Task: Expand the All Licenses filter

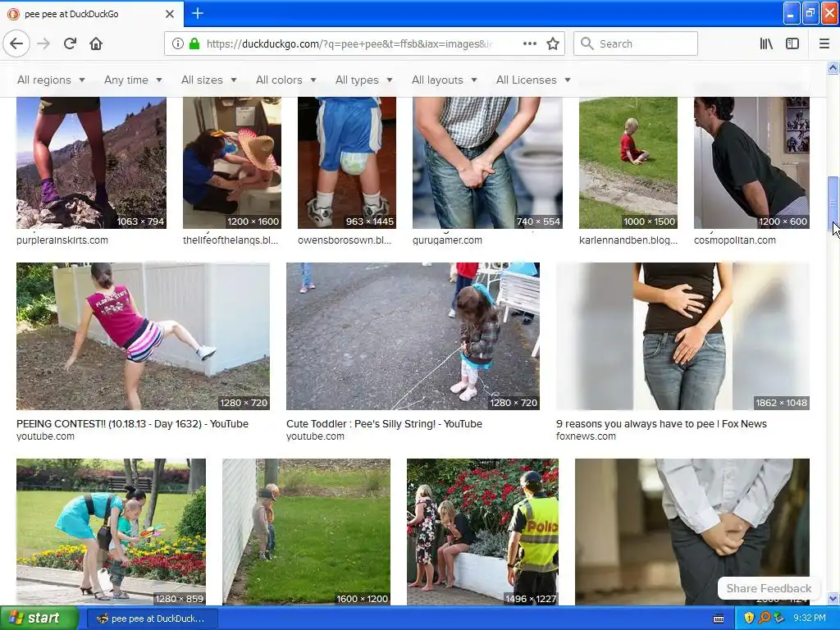Action: (x=533, y=80)
